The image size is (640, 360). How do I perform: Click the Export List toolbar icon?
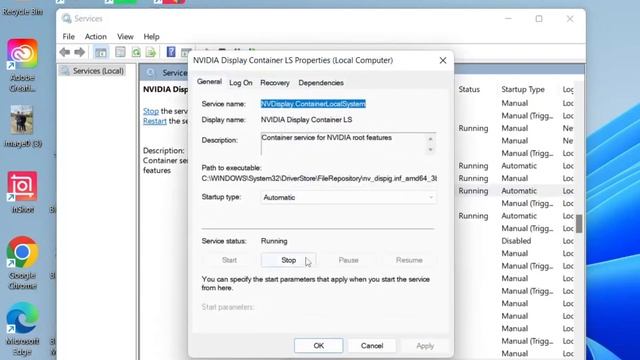(151, 52)
